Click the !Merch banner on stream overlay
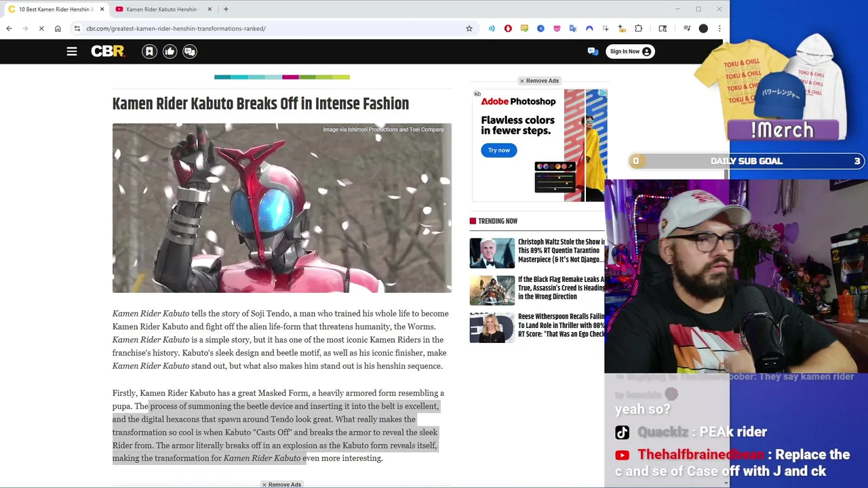This screenshot has width=868, height=488. point(783,130)
